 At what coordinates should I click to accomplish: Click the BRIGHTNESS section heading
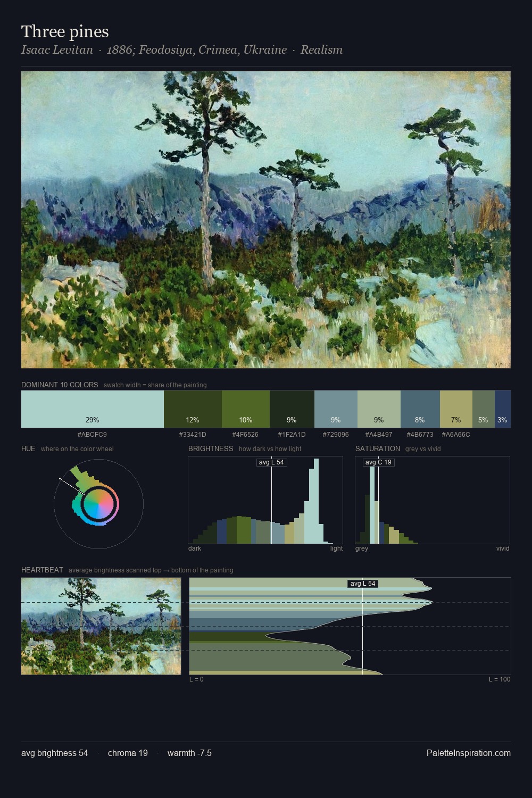211,448
